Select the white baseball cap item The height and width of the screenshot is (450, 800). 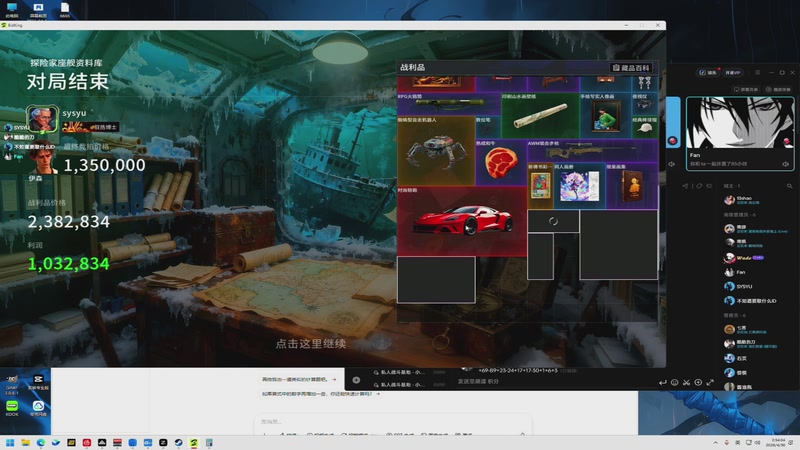(x=645, y=128)
